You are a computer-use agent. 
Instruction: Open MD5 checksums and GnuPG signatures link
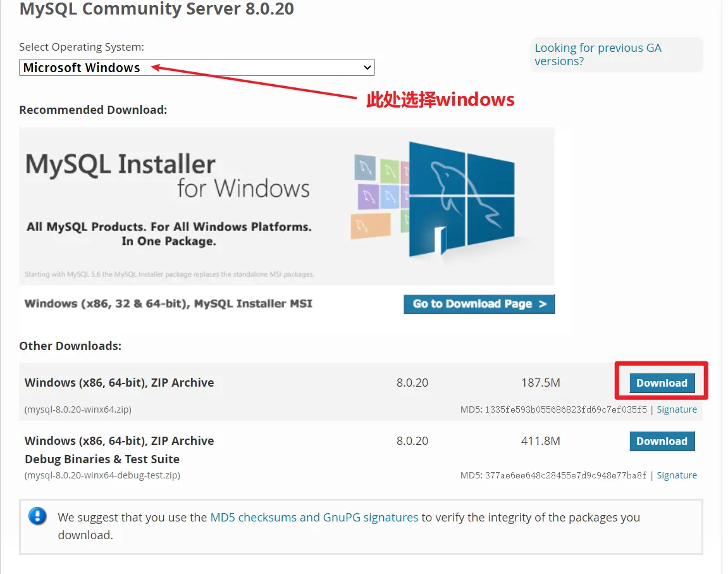point(314,517)
